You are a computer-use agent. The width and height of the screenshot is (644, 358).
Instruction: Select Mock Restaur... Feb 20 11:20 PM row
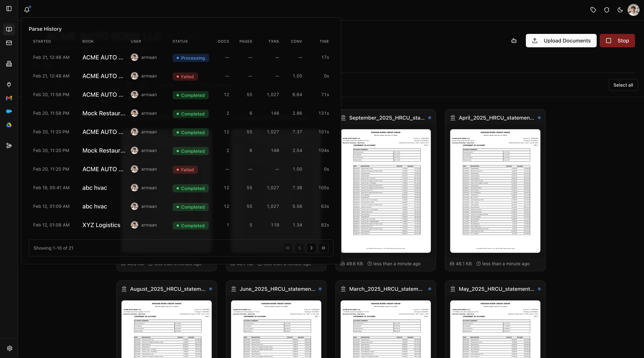181,150
